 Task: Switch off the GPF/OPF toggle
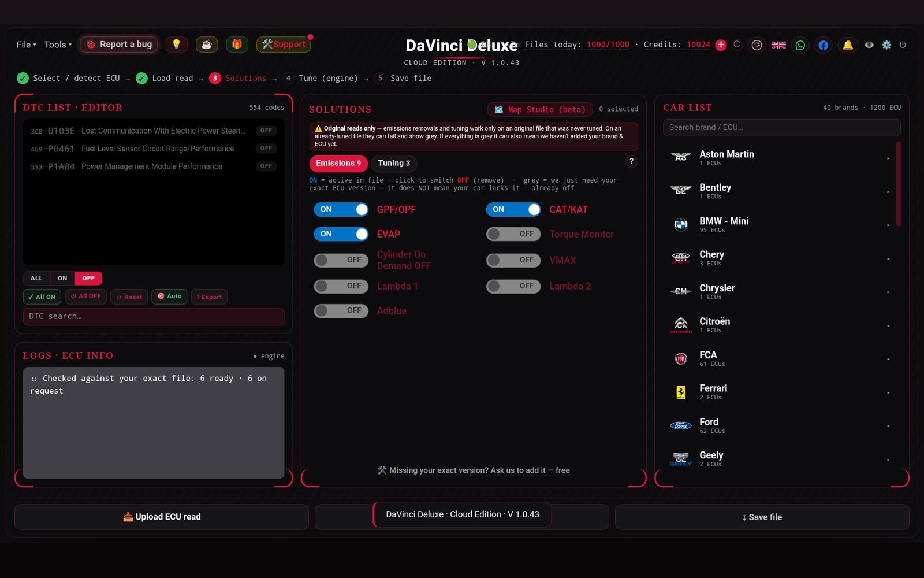[341, 209]
